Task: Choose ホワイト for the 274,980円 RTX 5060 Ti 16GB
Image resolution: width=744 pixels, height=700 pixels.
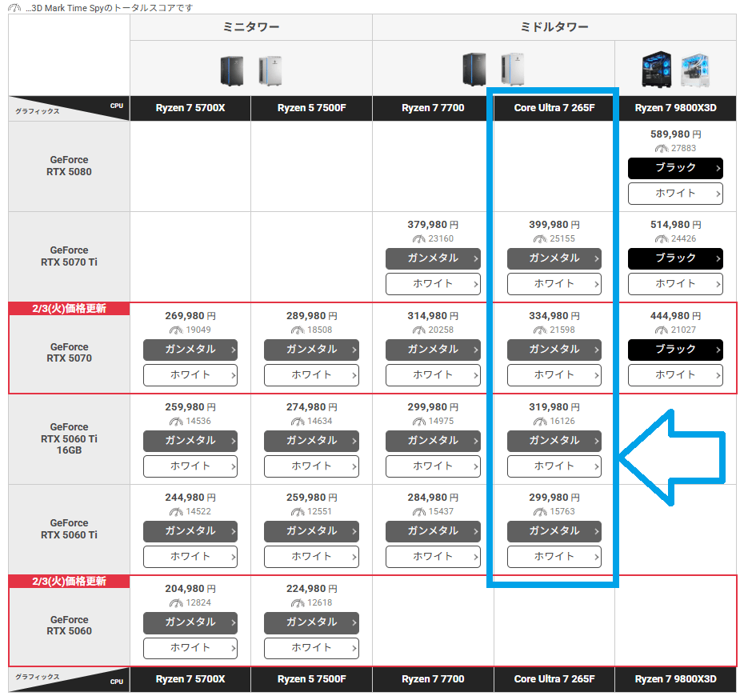Action: pyautogui.click(x=311, y=466)
